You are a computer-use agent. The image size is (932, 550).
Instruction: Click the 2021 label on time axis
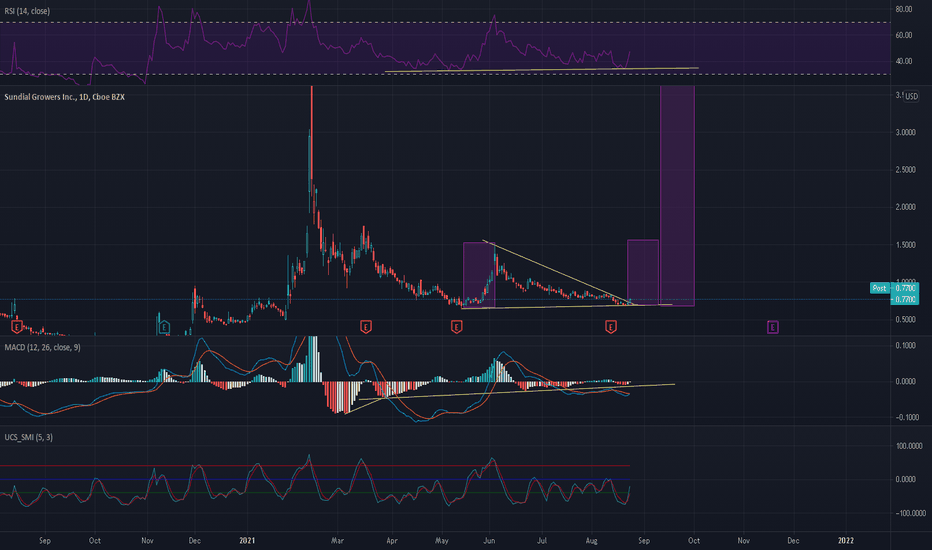pyautogui.click(x=247, y=540)
